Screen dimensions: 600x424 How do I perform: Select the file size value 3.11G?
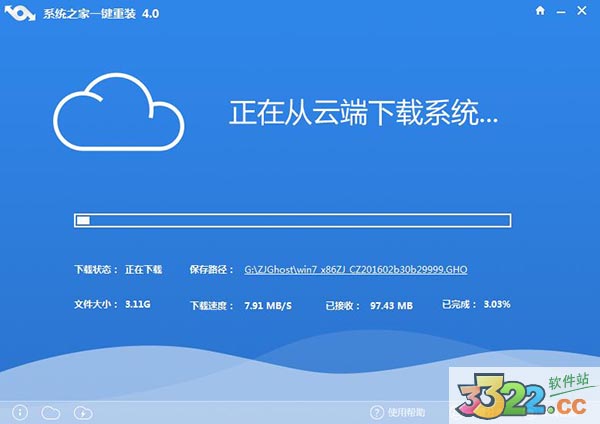pos(138,304)
